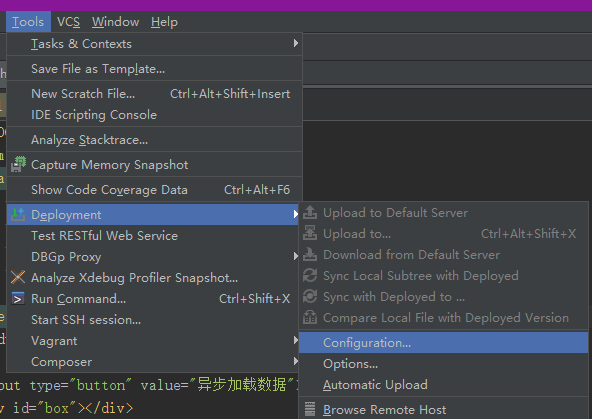The image size is (592, 419).
Task: Click the Download from Default Server icon
Action: point(310,254)
